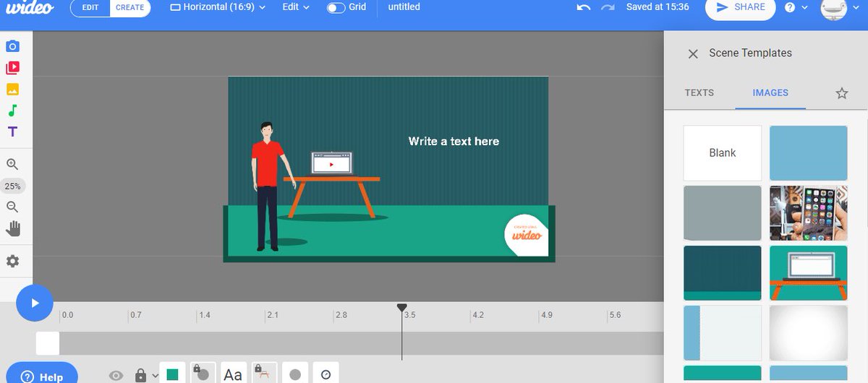Select the gray circle shadow layer
Screen dimensions: 868x383
point(295,374)
